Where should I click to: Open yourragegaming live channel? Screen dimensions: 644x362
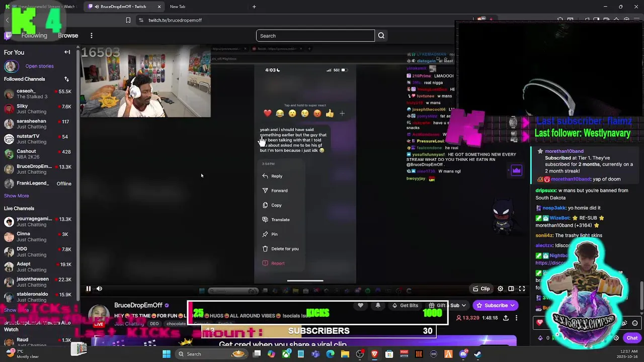tap(38, 222)
